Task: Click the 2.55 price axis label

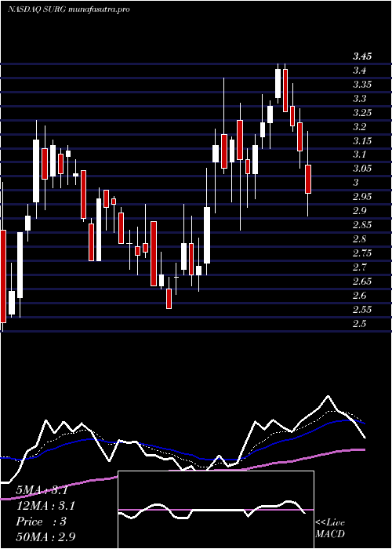Action: [x=362, y=310]
